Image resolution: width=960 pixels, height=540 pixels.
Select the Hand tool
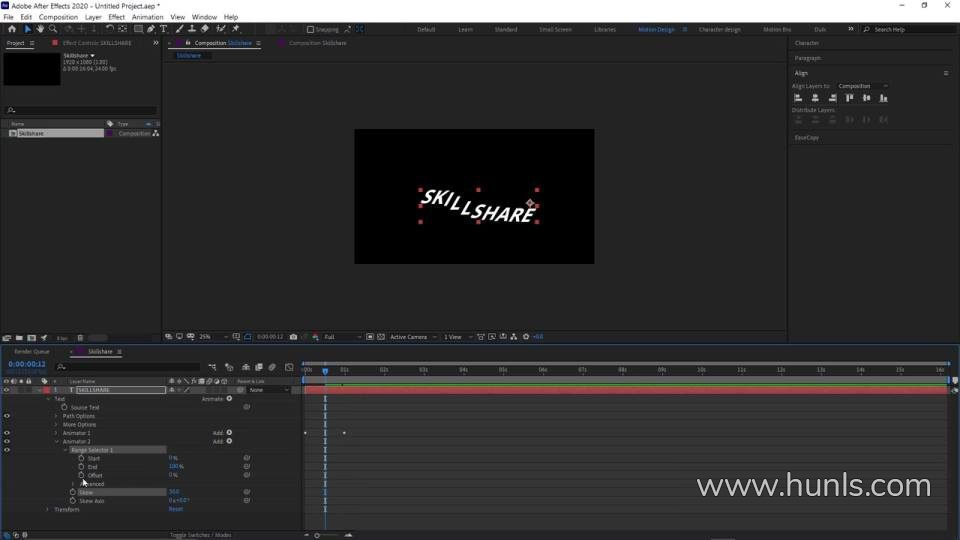click(40, 29)
